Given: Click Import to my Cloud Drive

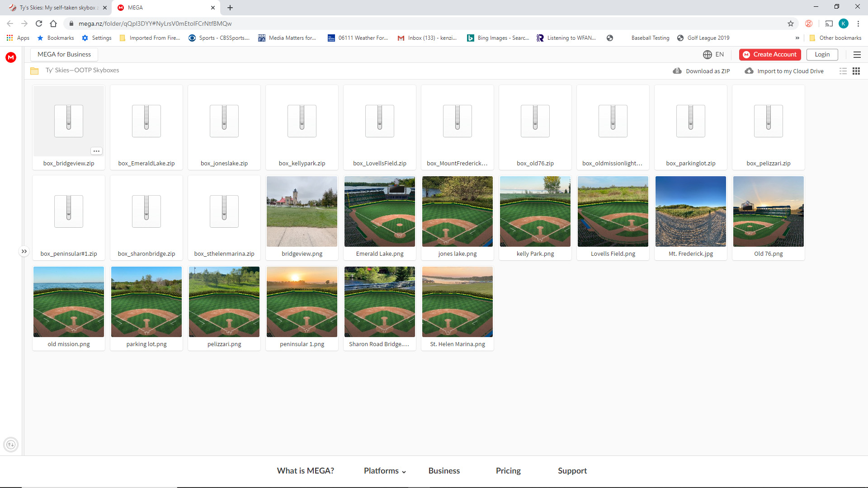Looking at the screenshot, I should pyautogui.click(x=784, y=71).
